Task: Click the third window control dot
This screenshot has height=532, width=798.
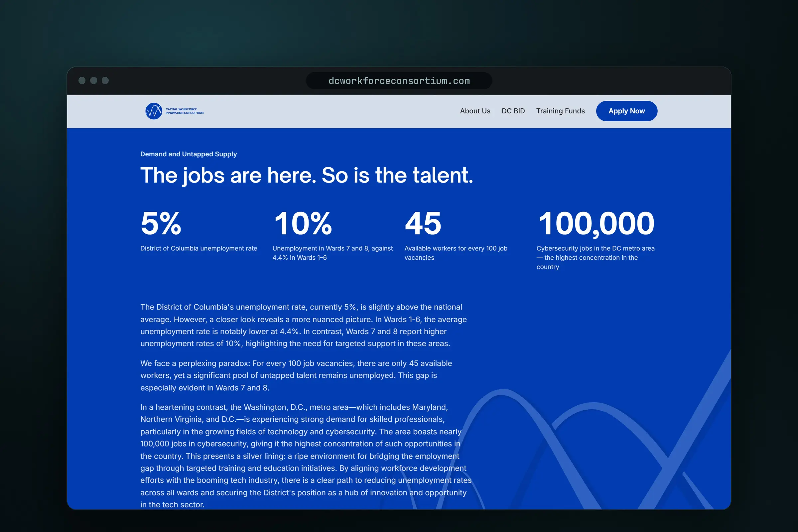Action: 105,80
